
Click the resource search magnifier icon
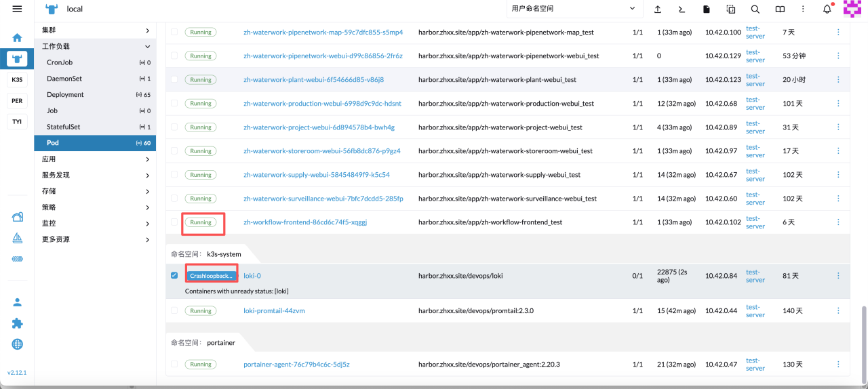pyautogui.click(x=755, y=9)
